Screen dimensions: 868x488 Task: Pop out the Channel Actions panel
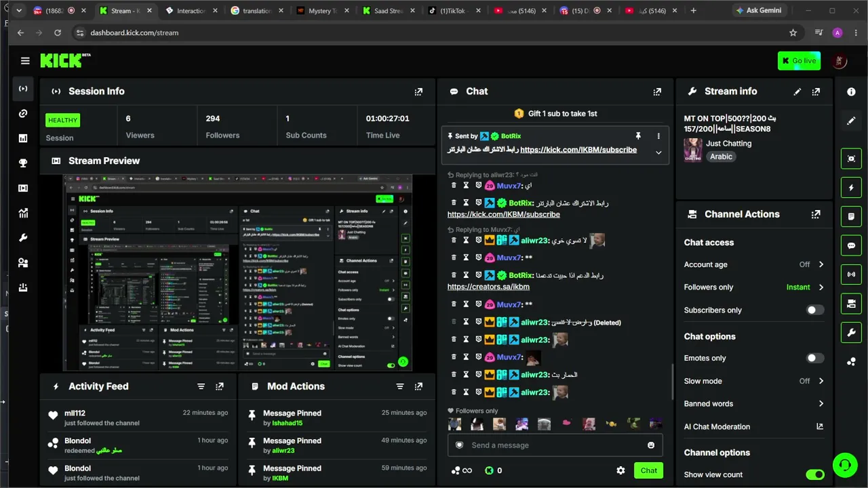coord(816,214)
